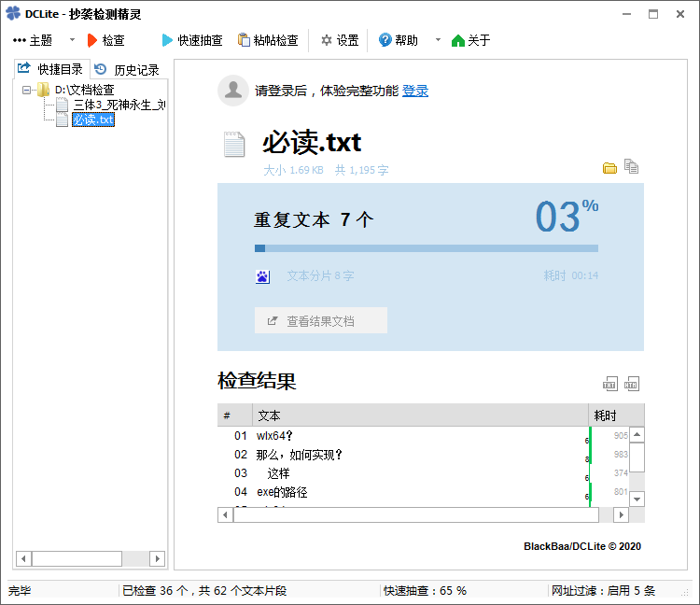The image size is (700, 605).
Task: Export results as TXT icon
Action: click(610, 384)
